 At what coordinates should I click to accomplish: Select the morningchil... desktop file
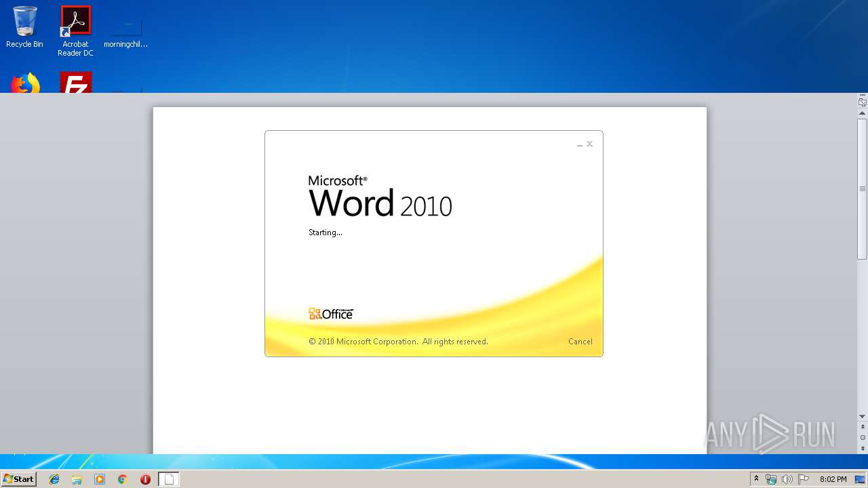(126, 31)
